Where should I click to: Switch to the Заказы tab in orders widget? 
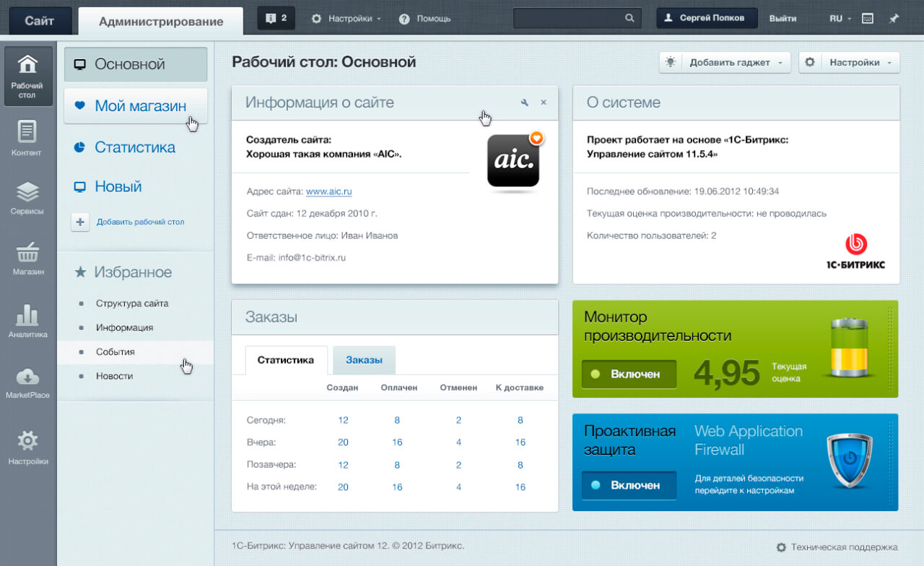tap(364, 360)
